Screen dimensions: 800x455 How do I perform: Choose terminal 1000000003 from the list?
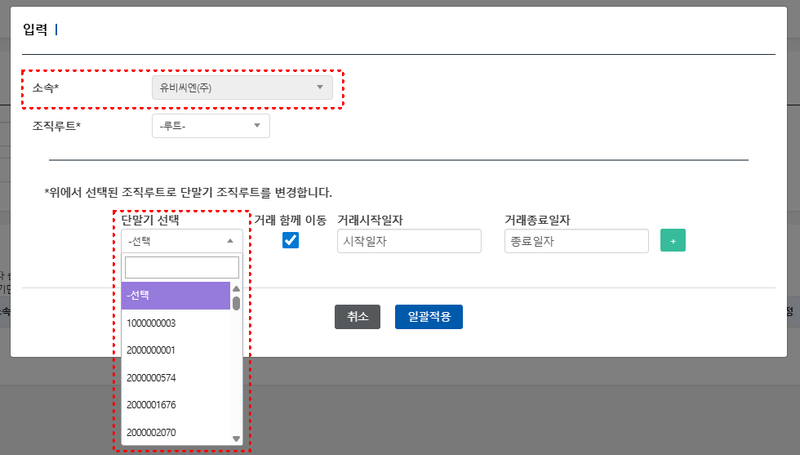click(176, 323)
